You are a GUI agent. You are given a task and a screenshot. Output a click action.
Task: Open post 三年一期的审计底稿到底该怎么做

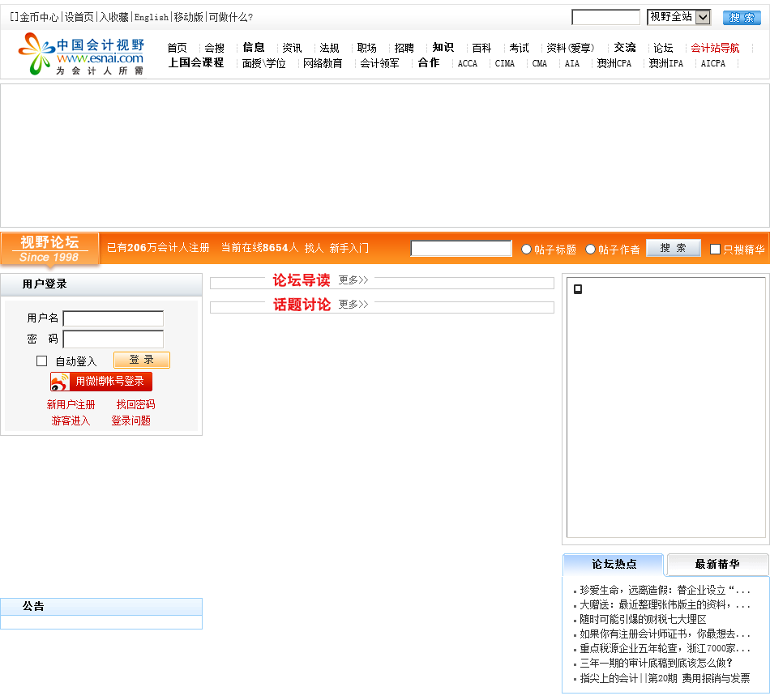[656, 664]
